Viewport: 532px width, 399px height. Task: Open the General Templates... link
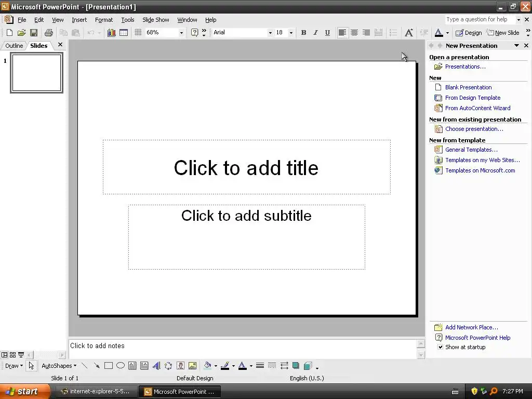pos(471,150)
